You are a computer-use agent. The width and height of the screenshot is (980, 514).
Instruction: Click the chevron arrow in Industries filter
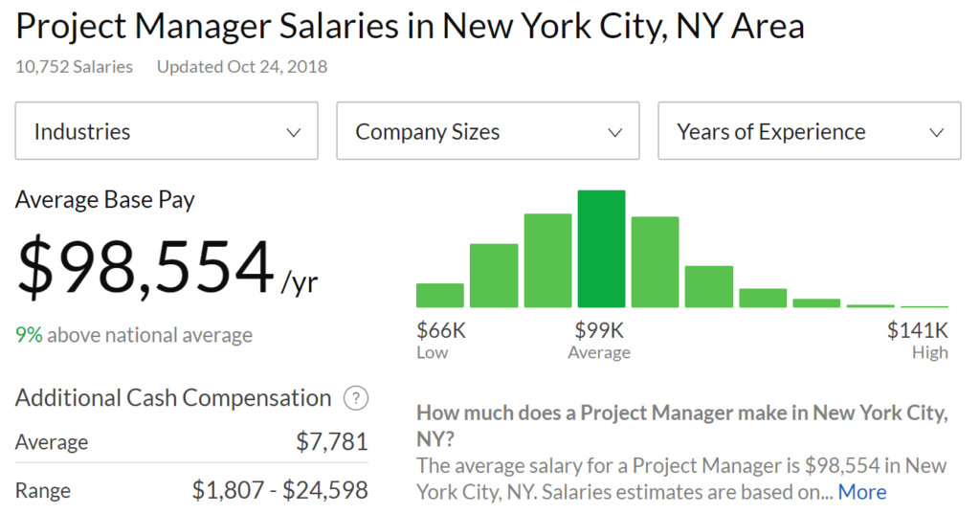click(294, 133)
